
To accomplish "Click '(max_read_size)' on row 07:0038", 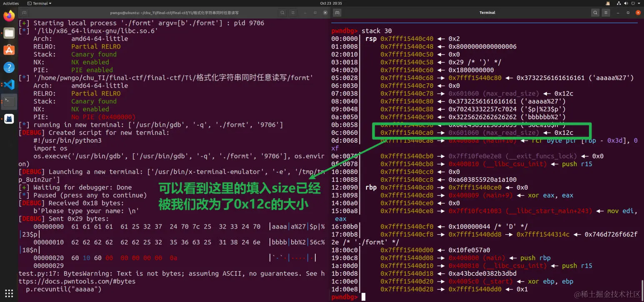I will coord(511,93).
